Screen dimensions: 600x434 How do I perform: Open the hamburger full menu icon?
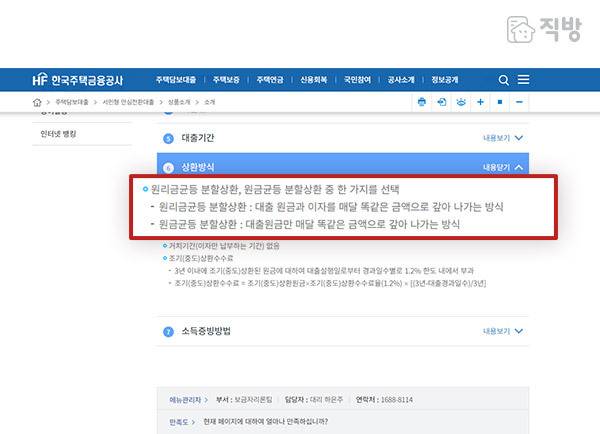pyautogui.click(x=523, y=80)
